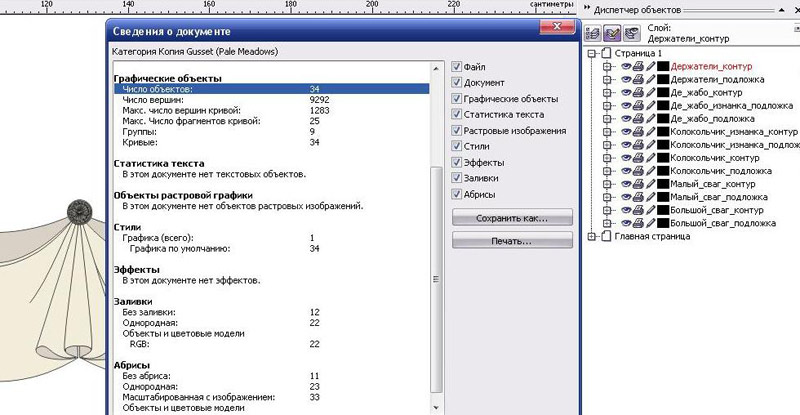Uncheck the Файл checkbox
This screenshot has height=415, width=800.
click(x=457, y=66)
